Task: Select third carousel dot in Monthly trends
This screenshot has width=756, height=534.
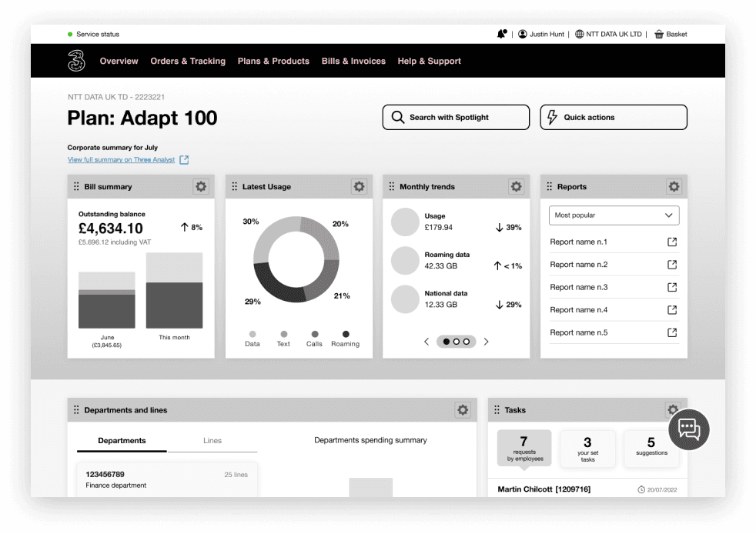Action: (x=467, y=342)
